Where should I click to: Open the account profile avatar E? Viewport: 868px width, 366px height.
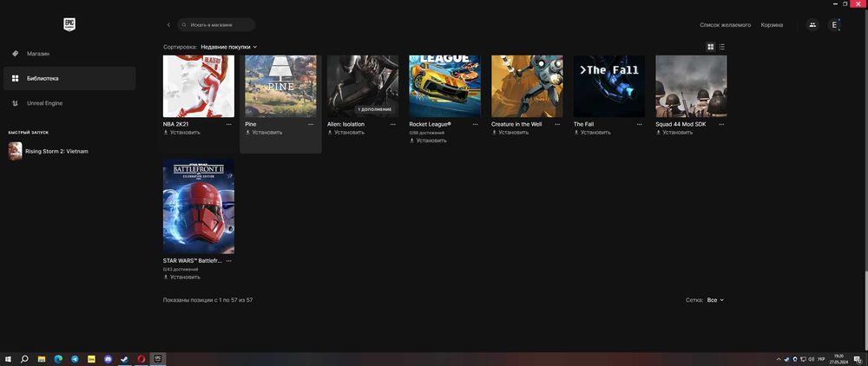tap(834, 25)
